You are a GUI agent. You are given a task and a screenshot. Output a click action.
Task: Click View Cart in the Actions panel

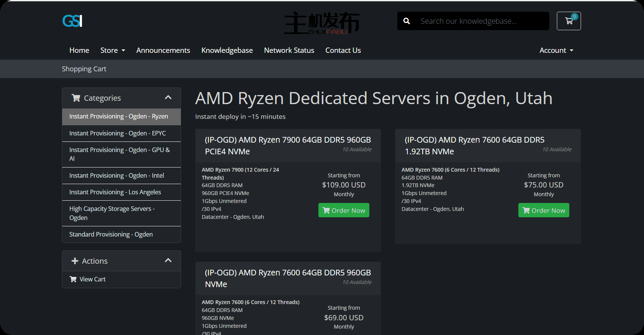[92, 279]
